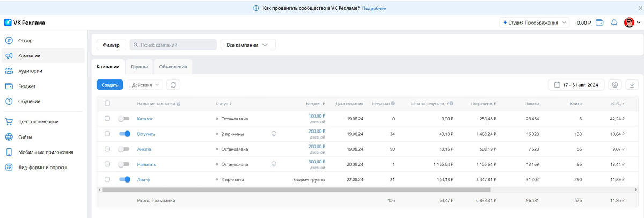Click the info icon in top banner
Viewport: 644px width, 218px height.
click(257, 8)
